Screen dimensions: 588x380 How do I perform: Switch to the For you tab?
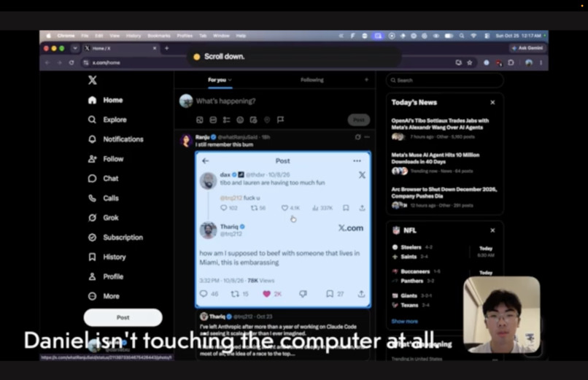pyautogui.click(x=220, y=80)
